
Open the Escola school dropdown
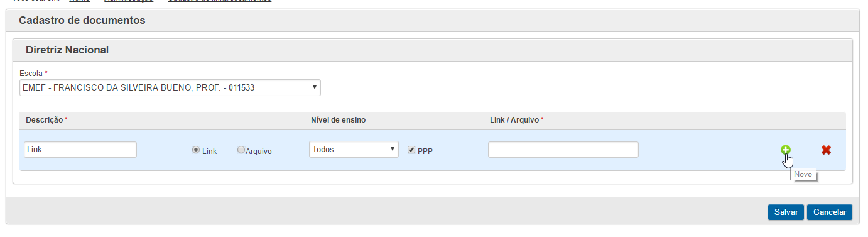[170, 87]
